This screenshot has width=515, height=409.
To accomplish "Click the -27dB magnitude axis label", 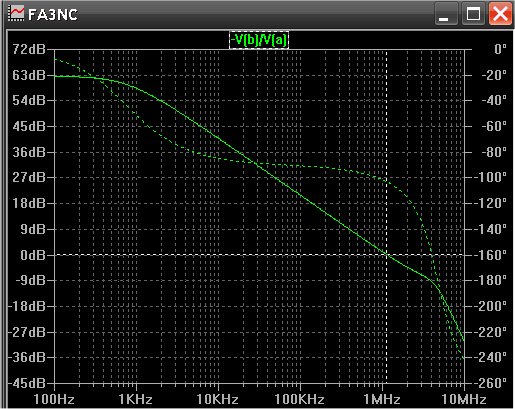I will pos(27,332).
